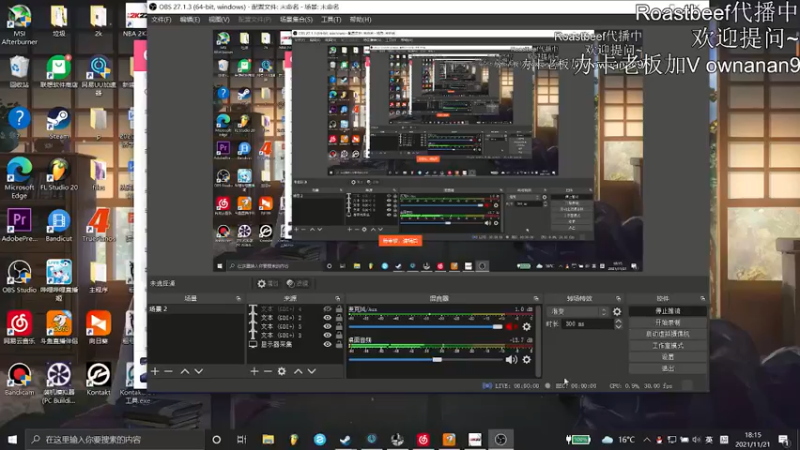Open the 场景集合(S) menu

(296, 19)
